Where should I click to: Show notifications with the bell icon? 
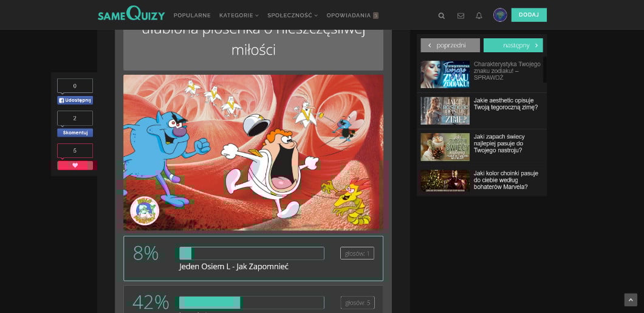click(x=479, y=16)
